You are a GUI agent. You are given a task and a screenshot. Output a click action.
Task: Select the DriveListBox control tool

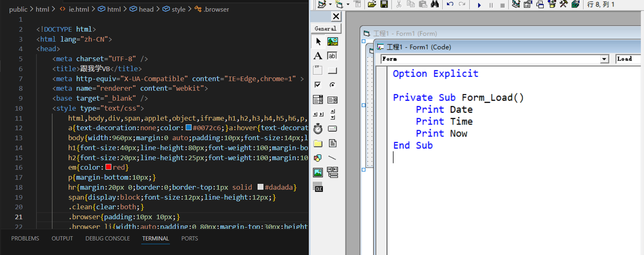332,129
